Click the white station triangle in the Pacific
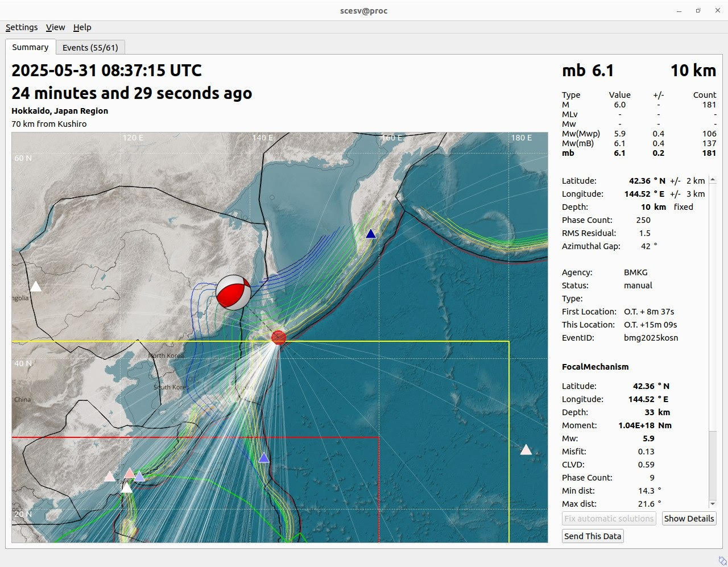This screenshot has width=728, height=567. tap(526, 449)
